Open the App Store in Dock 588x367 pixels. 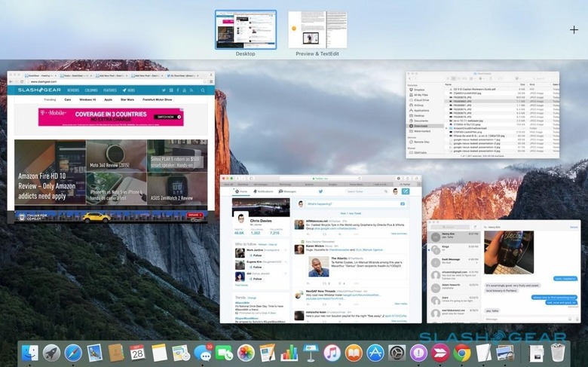pyautogui.click(x=375, y=353)
